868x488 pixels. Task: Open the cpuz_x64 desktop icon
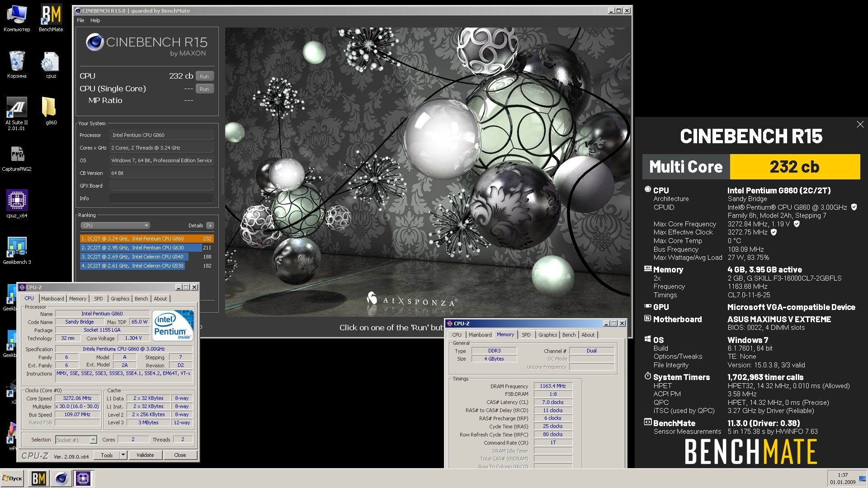tap(17, 204)
